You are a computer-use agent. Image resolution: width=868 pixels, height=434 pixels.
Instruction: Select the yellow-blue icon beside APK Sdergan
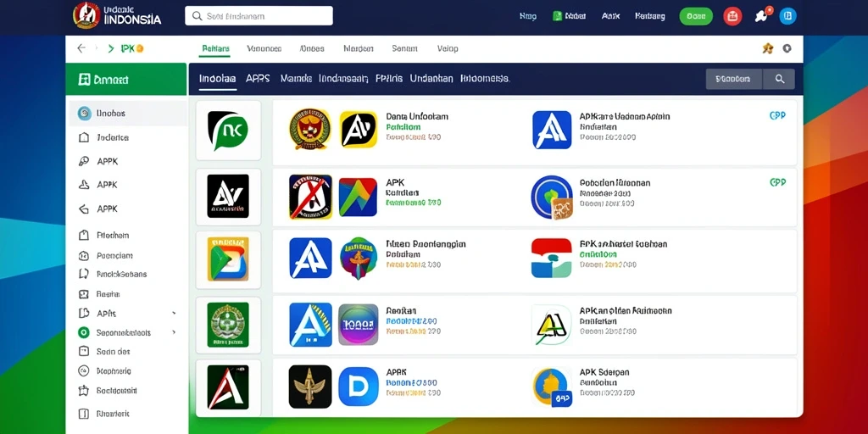(x=551, y=387)
